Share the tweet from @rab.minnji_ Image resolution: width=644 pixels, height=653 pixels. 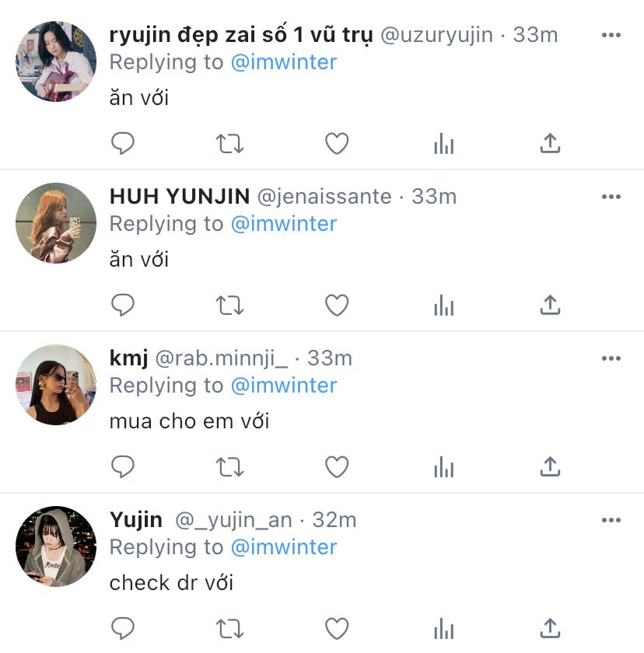coord(550,466)
